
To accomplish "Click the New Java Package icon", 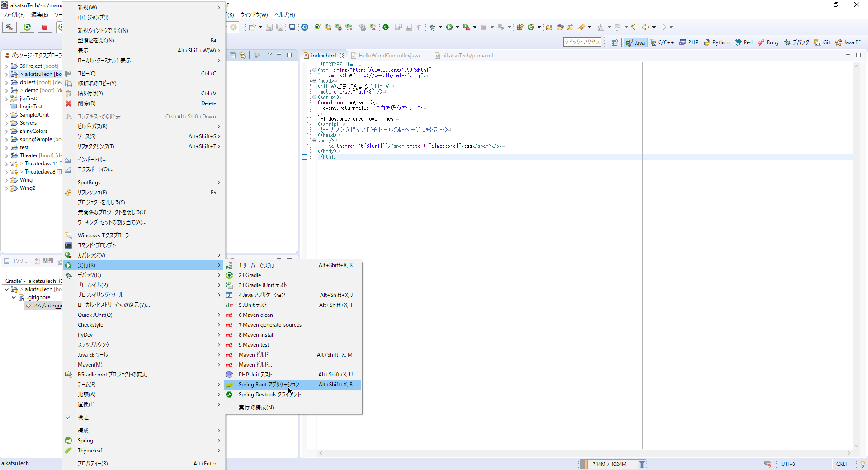I will click(x=520, y=27).
